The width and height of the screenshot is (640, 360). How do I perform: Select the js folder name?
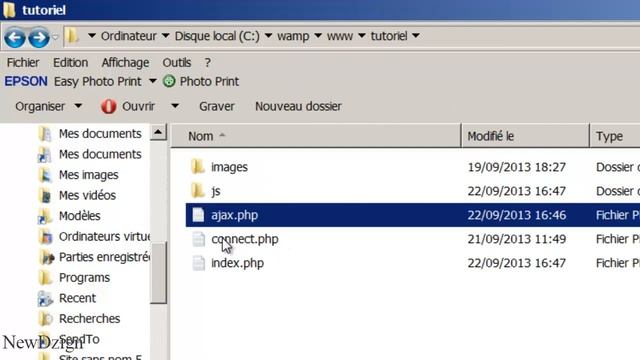216,191
